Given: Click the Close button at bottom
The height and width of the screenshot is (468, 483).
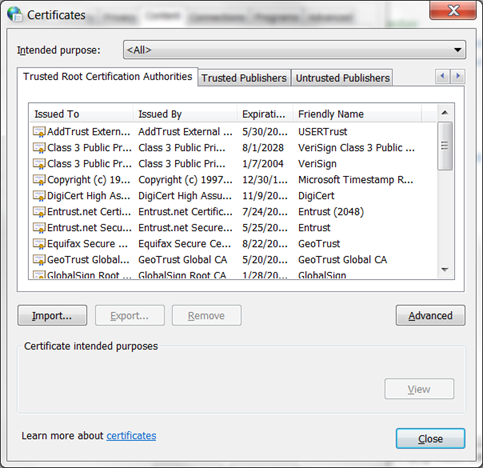Looking at the screenshot, I should [x=430, y=439].
